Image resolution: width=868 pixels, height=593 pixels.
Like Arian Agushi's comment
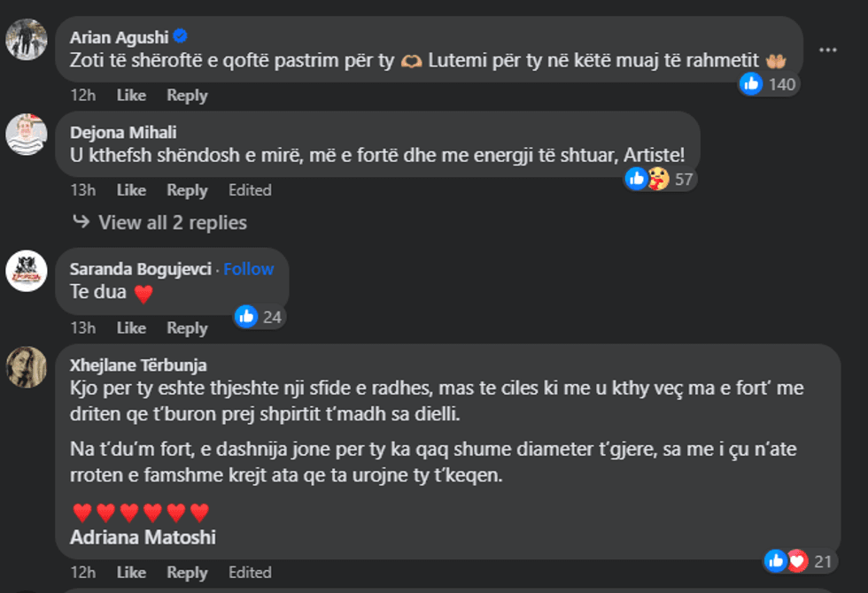pyautogui.click(x=130, y=95)
